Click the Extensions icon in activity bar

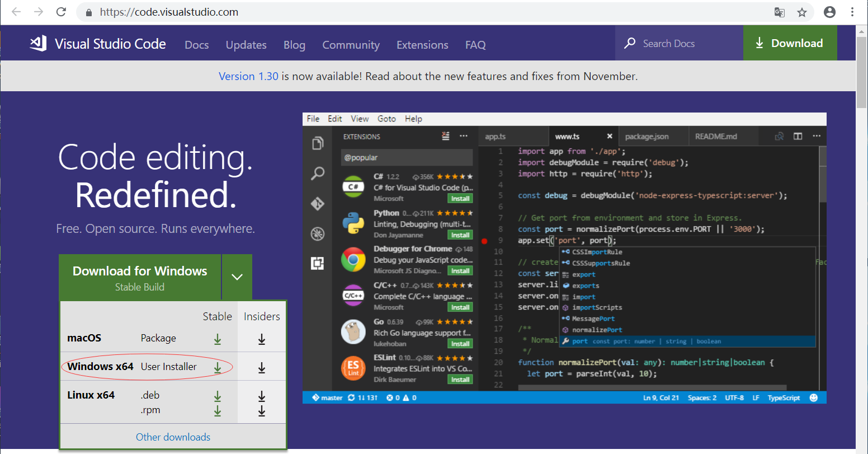(x=318, y=263)
